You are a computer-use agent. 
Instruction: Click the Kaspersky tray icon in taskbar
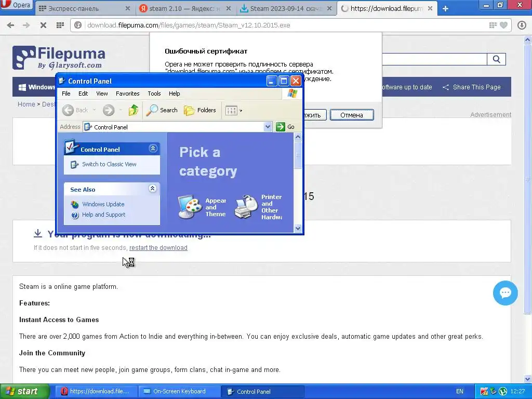pyautogui.click(x=484, y=391)
